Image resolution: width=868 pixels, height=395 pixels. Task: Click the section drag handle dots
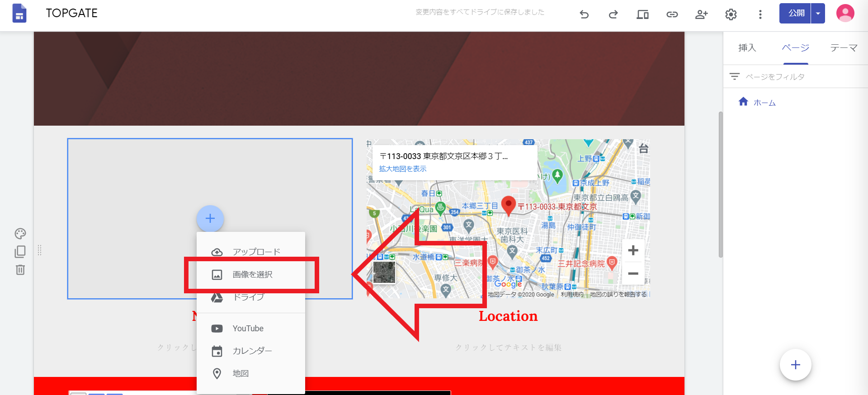click(39, 250)
